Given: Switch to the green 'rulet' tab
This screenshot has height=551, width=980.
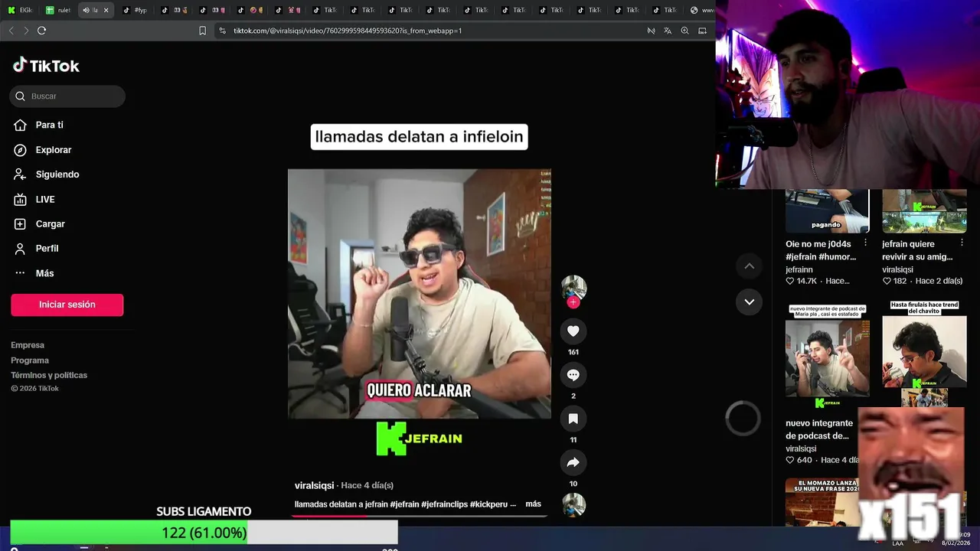Looking at the screenshot, I should tap(58, 10).
